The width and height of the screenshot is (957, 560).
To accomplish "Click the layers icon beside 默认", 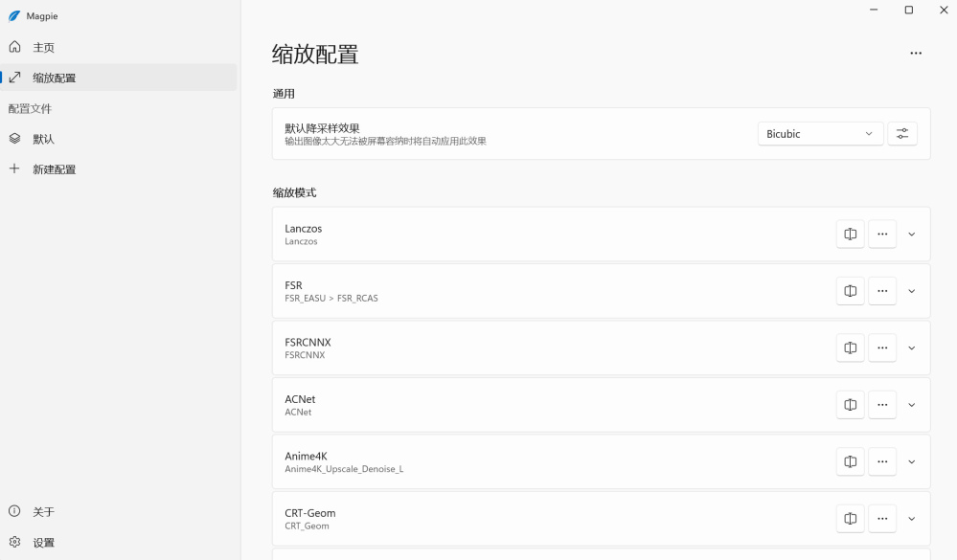I will [x=14, y=139].
